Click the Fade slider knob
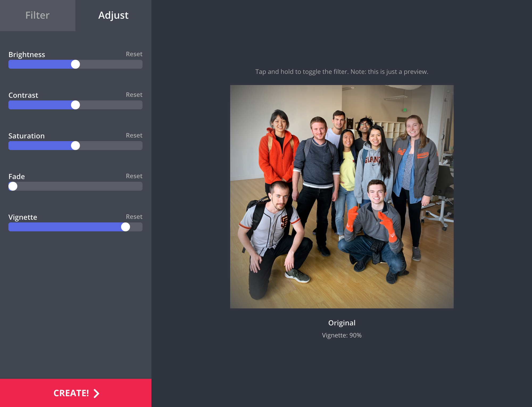The height and width of the screenshot is (407, 532). pyautogui.click(x=13, y=186)
